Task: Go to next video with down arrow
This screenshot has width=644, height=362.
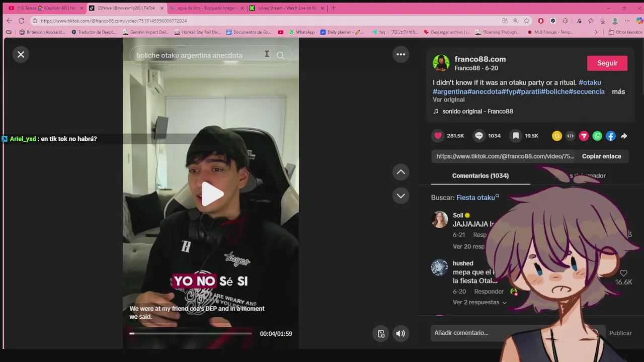Action: [401, 196]
